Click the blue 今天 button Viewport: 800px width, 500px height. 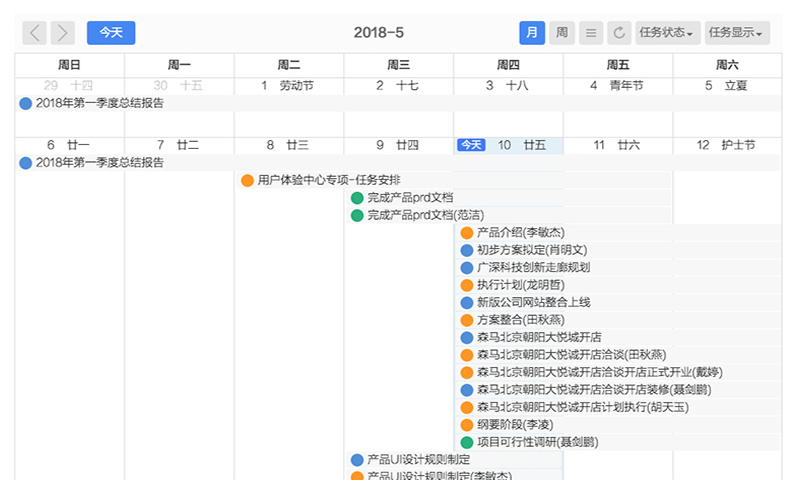coord(111,33)
